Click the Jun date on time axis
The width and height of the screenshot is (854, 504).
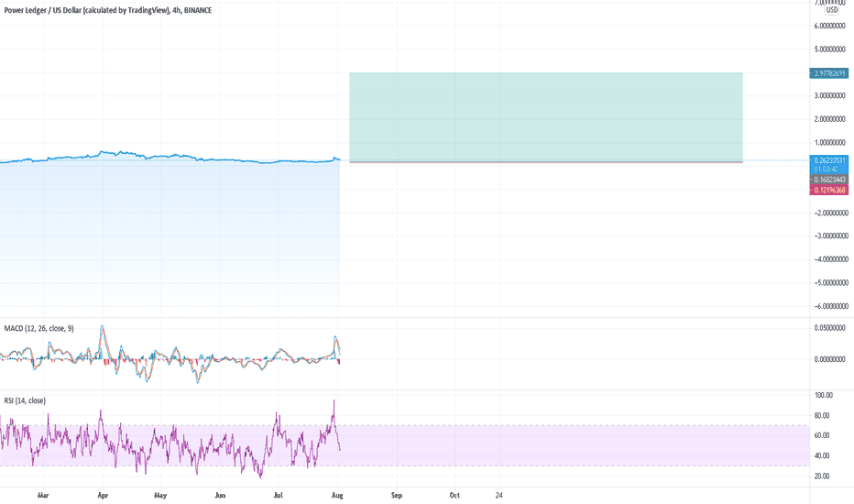click(220, 495)
